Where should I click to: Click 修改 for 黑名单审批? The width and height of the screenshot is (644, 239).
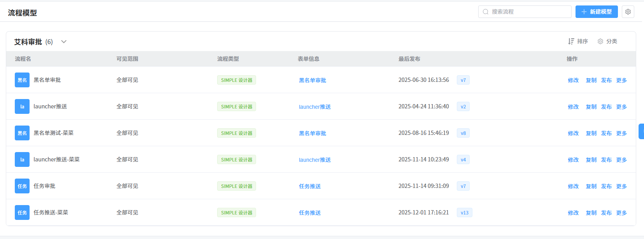coord(573,80)
